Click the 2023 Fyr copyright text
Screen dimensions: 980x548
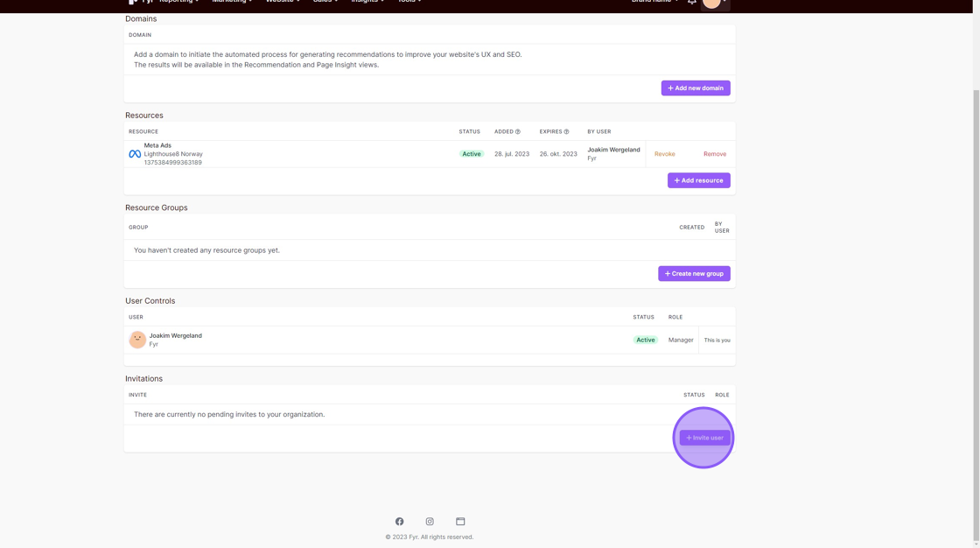click(x=430, y=537)
